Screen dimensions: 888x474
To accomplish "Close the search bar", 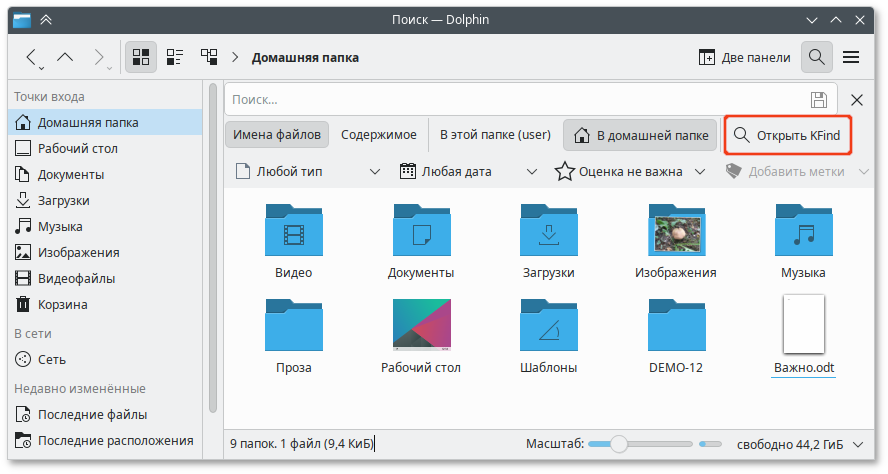I will pyautogui.click(x=857, y=100).
